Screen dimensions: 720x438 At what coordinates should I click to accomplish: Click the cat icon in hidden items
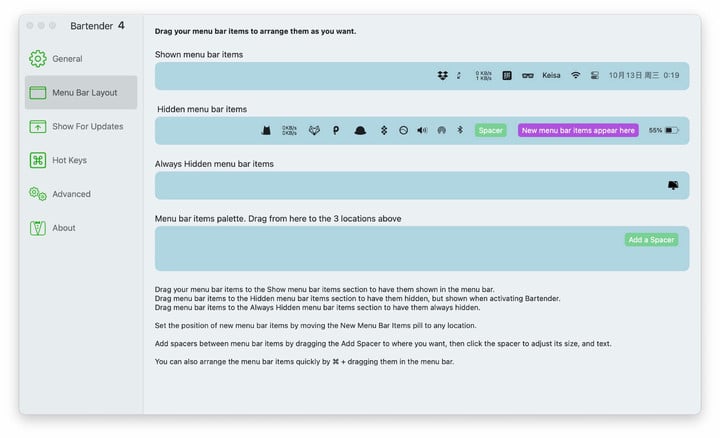pos(266,130)
